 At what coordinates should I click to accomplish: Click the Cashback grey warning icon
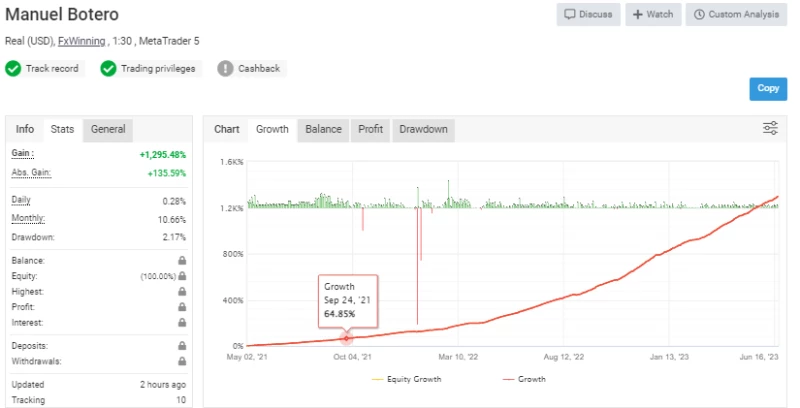pos(225,69)
